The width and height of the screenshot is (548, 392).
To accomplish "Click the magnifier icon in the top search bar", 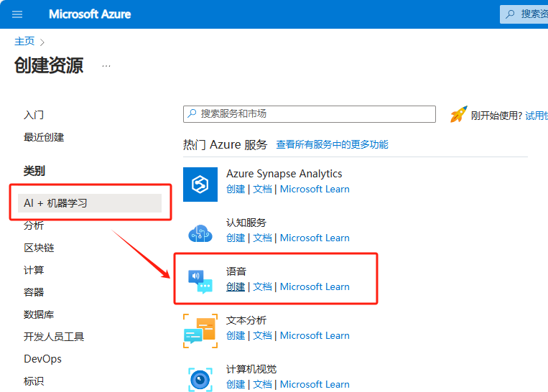I will tap(510, 14).
